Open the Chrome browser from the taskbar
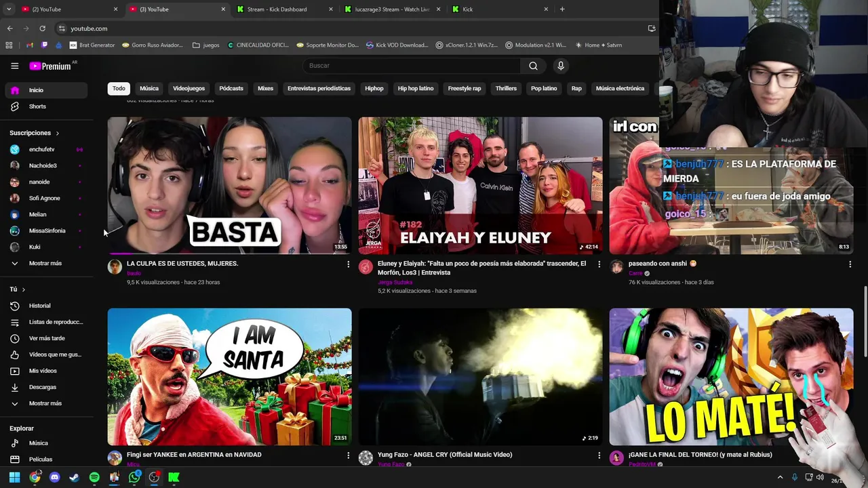This screenshot has height=488, width=868. click(35, 477)
